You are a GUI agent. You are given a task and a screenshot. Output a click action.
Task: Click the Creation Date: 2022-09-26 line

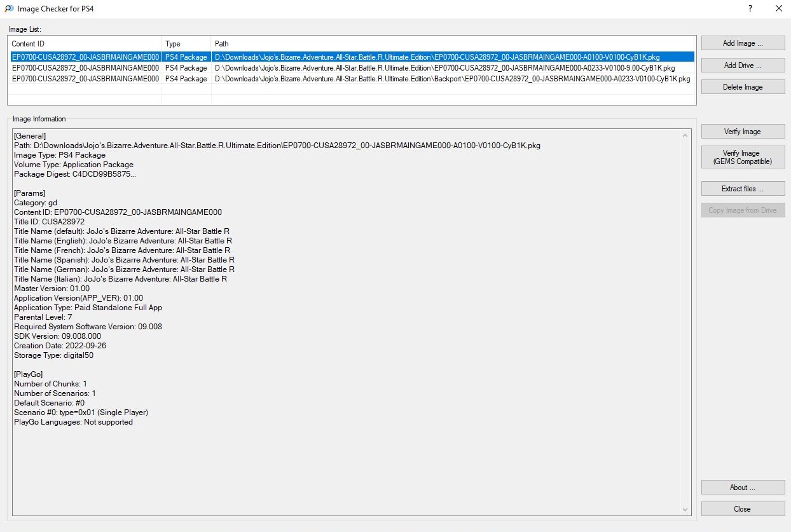pyautogui.click(x=60, y=346)
